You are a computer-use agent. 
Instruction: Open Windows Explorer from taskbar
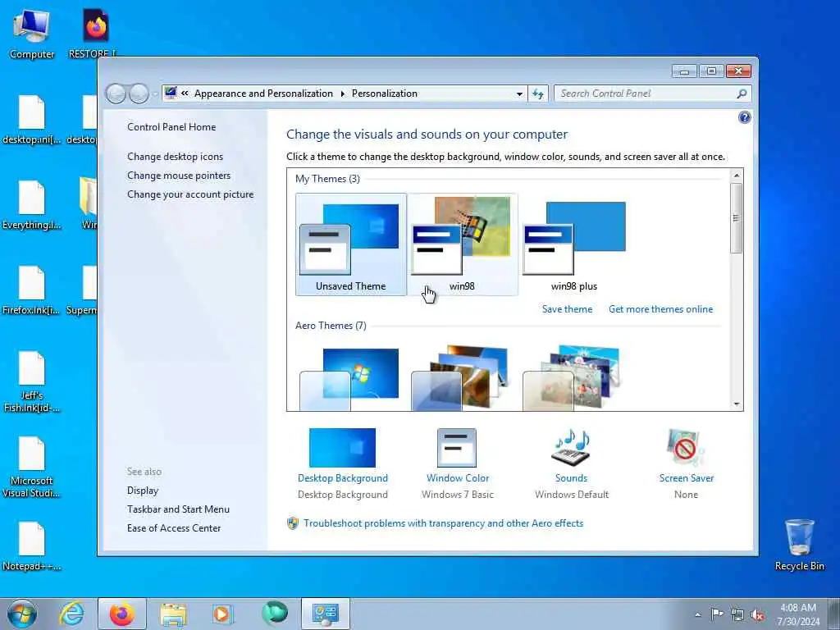pyautogui.click(x=173, y=614)
